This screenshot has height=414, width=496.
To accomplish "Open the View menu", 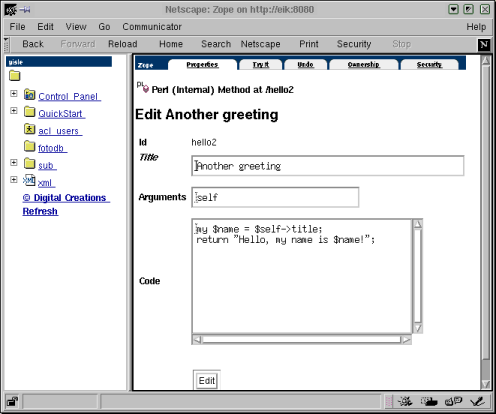I will pyautogui.click(x=76, y=27).
